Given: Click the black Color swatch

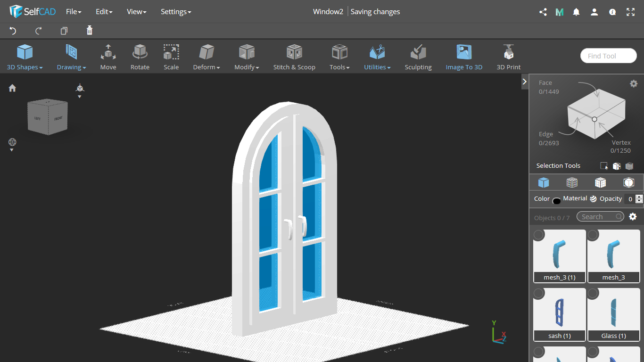Looking at the screenshot, I should tap(556, 201).
